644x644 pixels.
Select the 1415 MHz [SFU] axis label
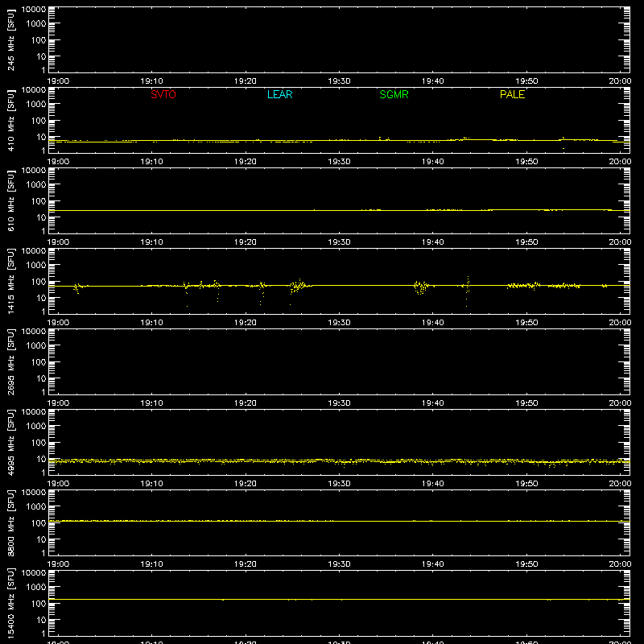(11, 281)
